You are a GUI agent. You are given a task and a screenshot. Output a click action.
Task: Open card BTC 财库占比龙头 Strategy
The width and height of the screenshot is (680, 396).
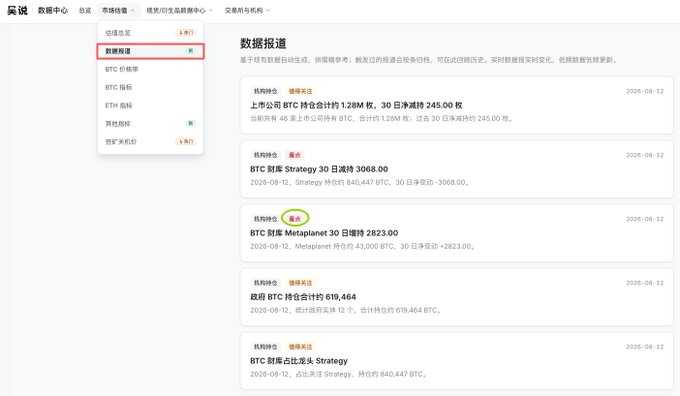pyautogui.click(x=457, y=361)
